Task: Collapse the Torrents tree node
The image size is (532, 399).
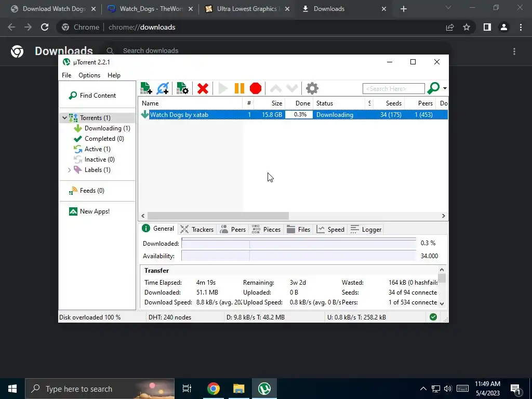Action: click(x=64, y=118)
